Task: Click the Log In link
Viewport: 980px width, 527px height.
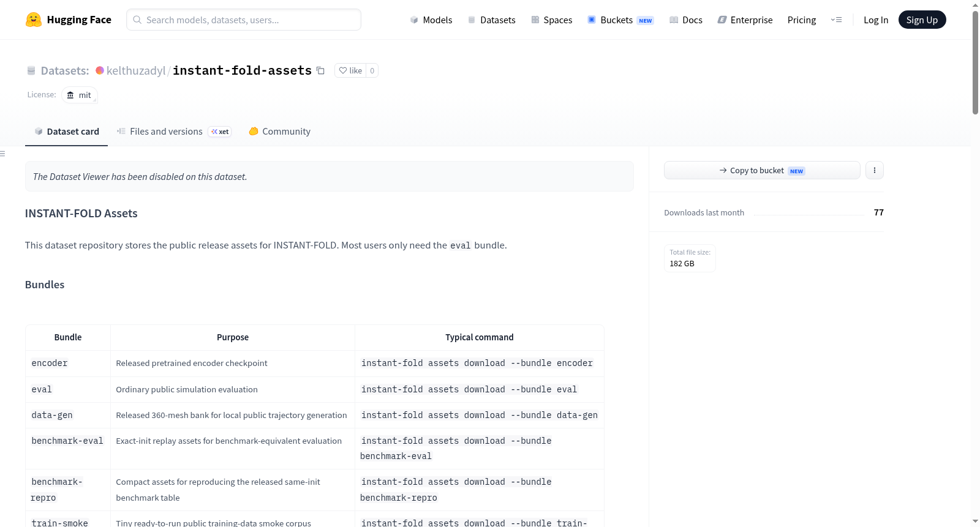Action: (876, 20)
